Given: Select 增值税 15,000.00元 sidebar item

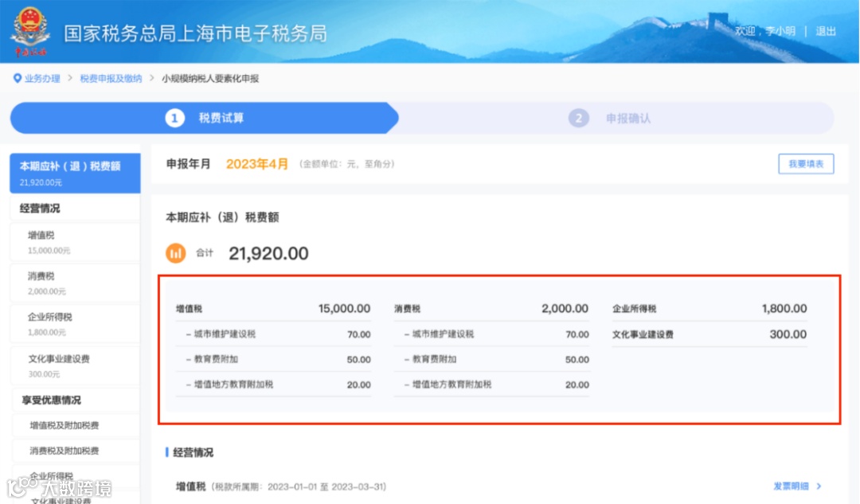Looking at the screenshot, I should 75,242.
